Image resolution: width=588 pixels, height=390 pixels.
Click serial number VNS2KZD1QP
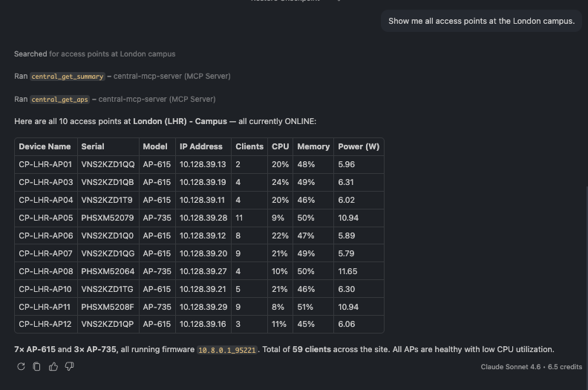(x=107, y=324)
